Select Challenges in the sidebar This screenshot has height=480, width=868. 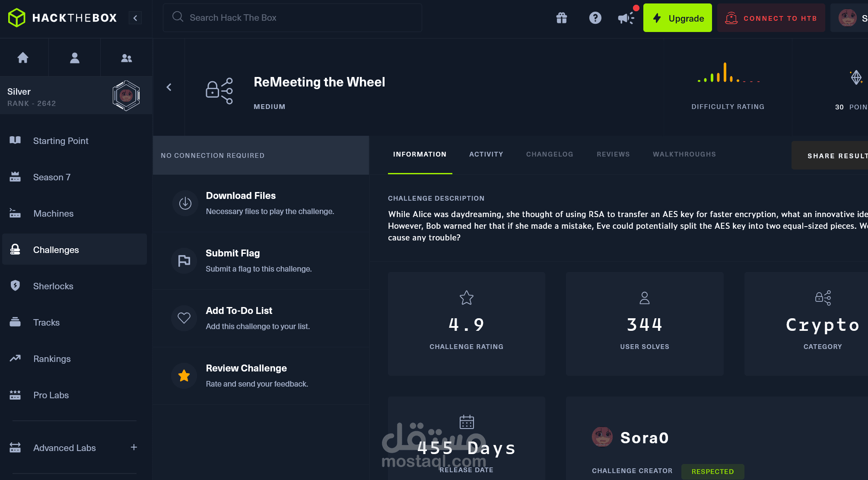click(x=74, y=250)
